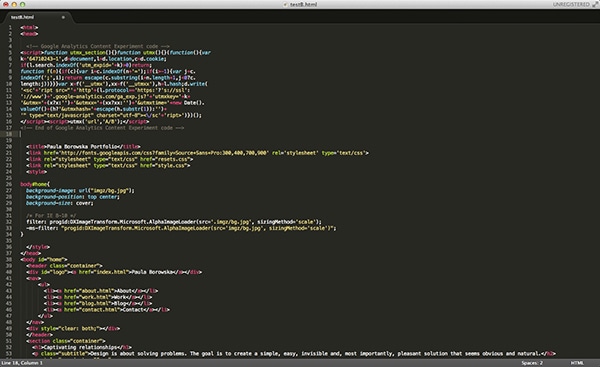This screenshot has width=600, height=367.
Task: Click the closing head tag on line 37
Action: (31, 253)
